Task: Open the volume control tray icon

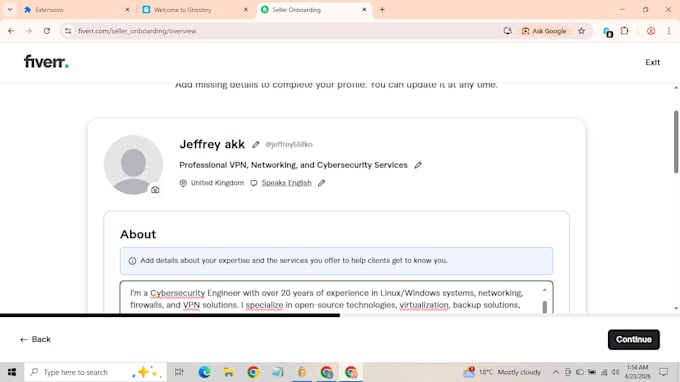Action: tap(615, 372)
